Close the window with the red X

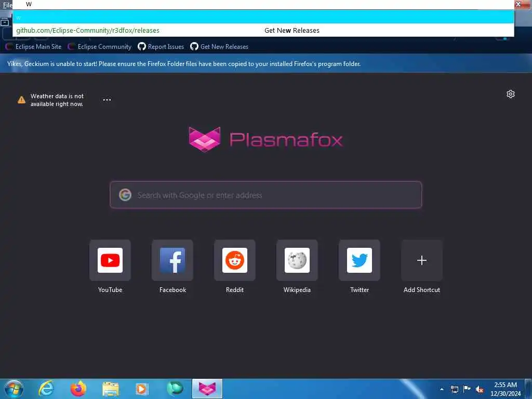click(x=518, y=4)
